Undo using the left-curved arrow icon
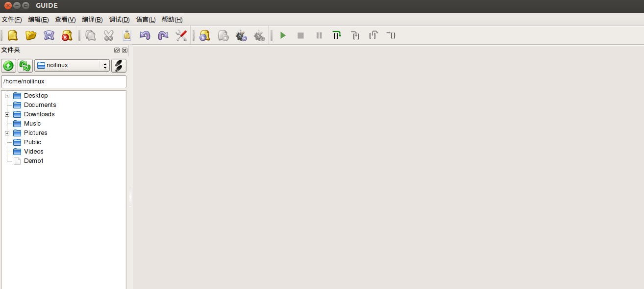Image resolution: width=644 pixels, height=289 pixels. (x=145, y=35)
